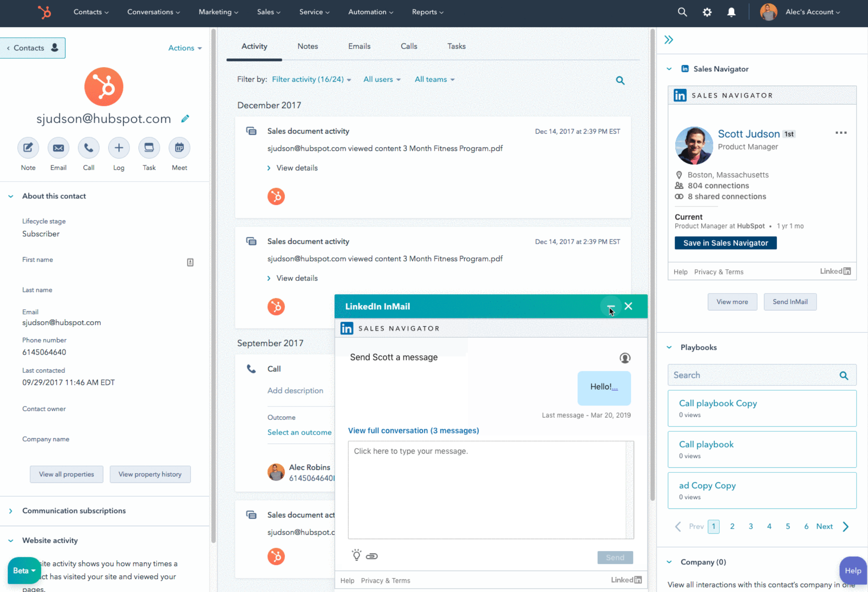Click View property history button
This screenshot has height=592, width=868.
(150, 474)
